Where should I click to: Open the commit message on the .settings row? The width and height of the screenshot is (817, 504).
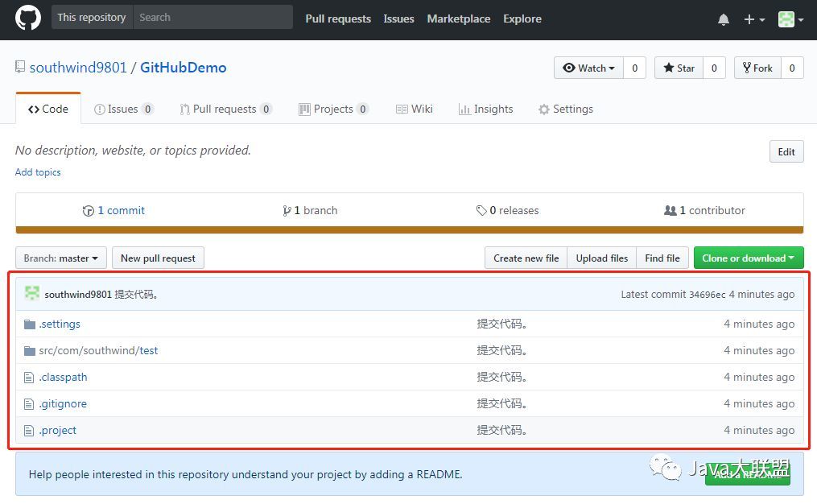pyautogui.click(x=501, y=324)
